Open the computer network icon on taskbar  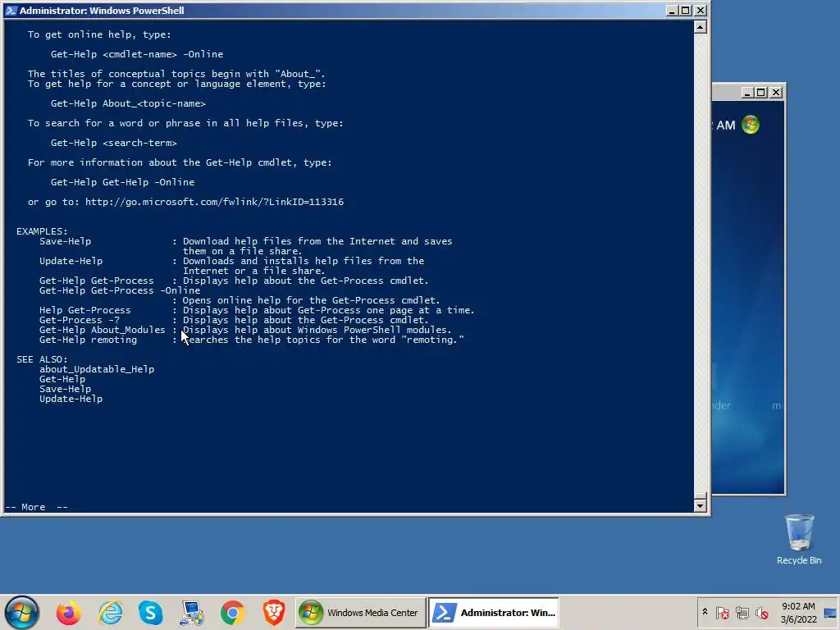[192, 613]
